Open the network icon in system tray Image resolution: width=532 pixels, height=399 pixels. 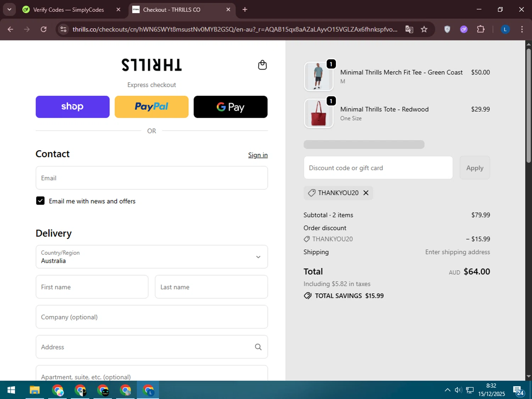(x=470, y=390)
